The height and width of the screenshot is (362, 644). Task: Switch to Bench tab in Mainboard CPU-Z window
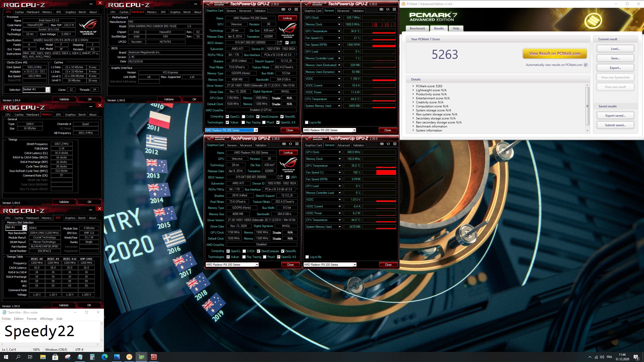coord(187,12)
